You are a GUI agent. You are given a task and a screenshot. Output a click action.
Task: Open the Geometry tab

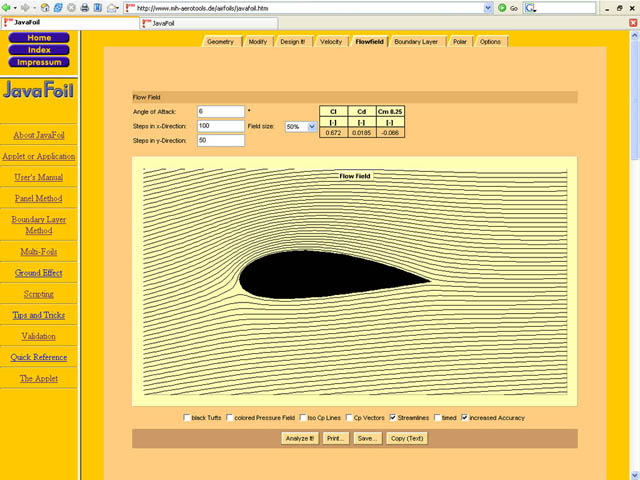click(x=220, y=42)
